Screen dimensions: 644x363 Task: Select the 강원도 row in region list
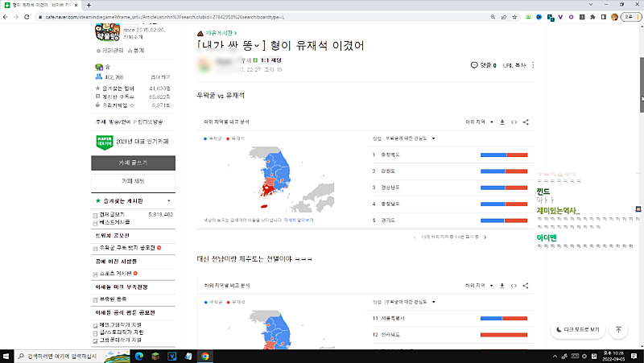449,171
